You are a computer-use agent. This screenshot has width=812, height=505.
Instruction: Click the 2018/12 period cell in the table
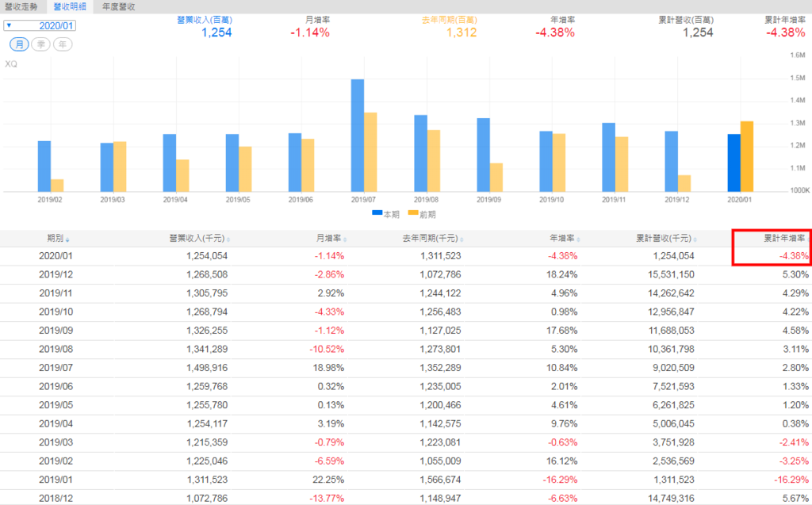(56, 499)
